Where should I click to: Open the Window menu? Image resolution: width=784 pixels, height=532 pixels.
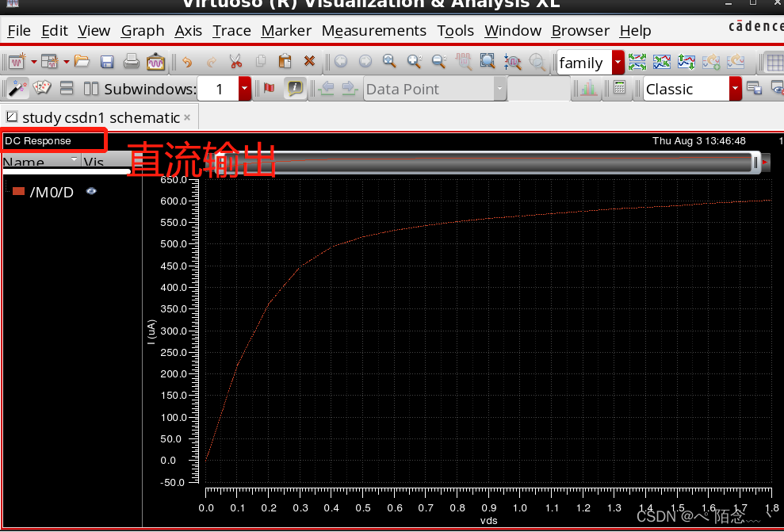coord(513,30)
